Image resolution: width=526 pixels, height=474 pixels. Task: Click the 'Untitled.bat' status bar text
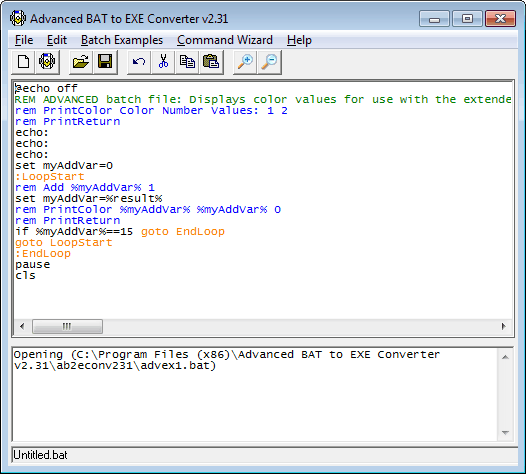click(40, 455)
